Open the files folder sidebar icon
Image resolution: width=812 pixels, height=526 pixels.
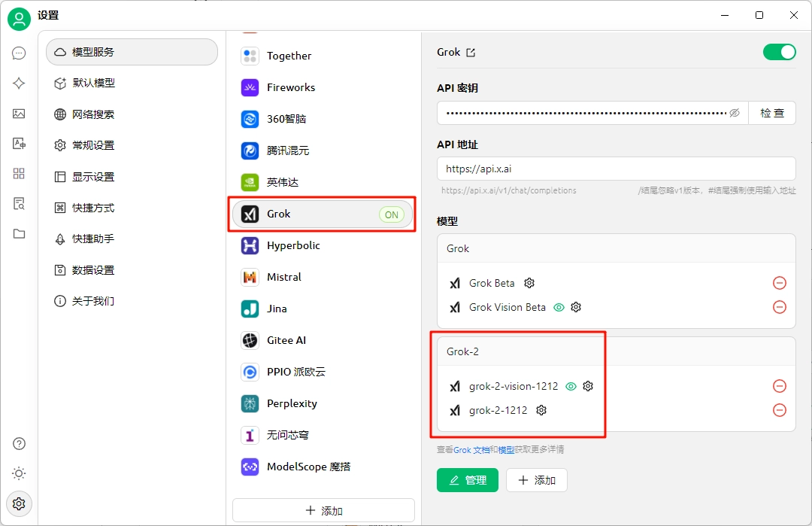click(x=19, y=234)
